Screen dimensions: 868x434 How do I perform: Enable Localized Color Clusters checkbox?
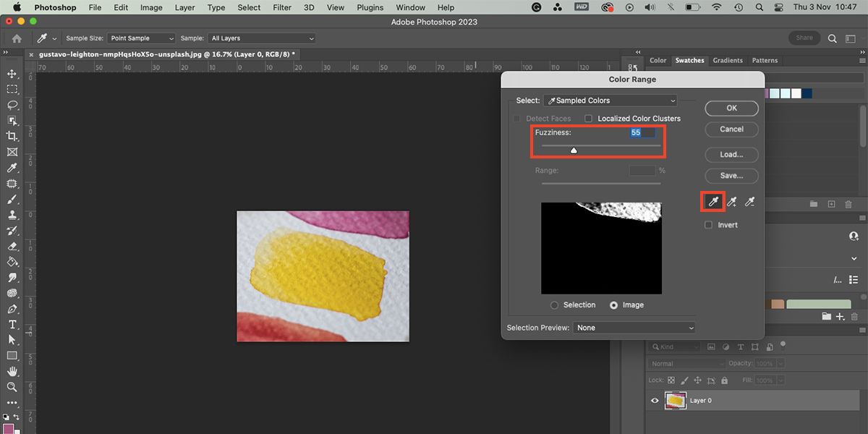click(x=589, y=119)
